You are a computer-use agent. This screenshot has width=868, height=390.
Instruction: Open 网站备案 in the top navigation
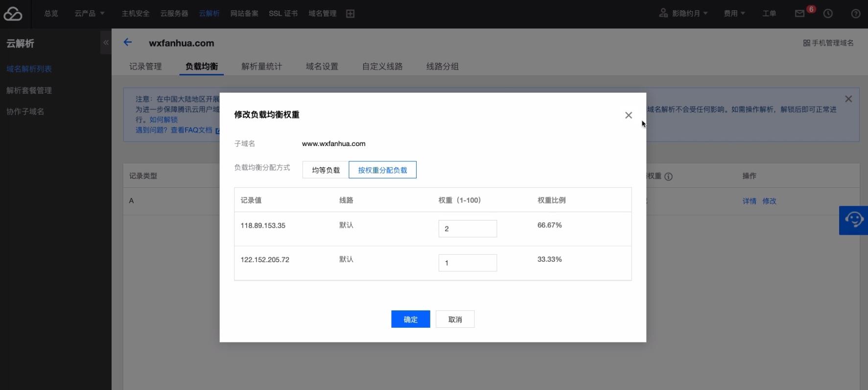(x=244, y=13)
